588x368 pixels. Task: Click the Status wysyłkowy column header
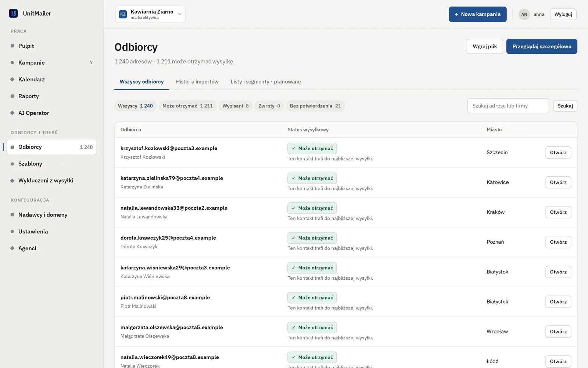point(308,130)
